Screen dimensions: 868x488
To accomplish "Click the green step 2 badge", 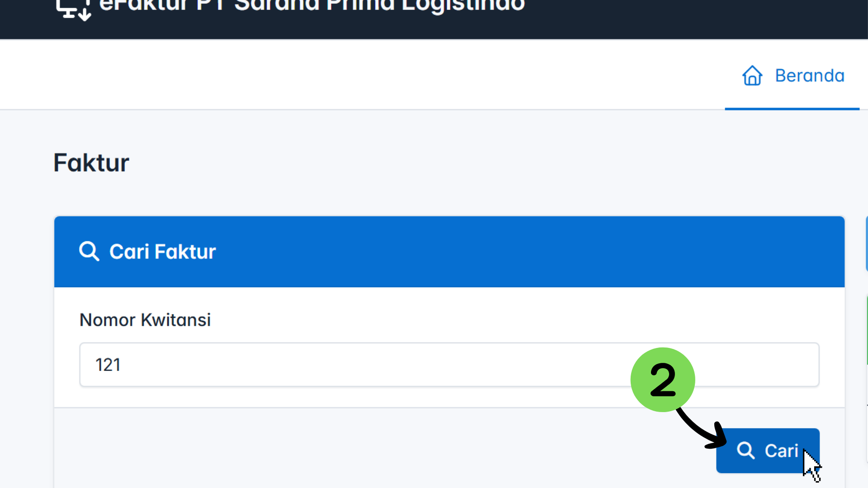I will [x=663, y=380].
